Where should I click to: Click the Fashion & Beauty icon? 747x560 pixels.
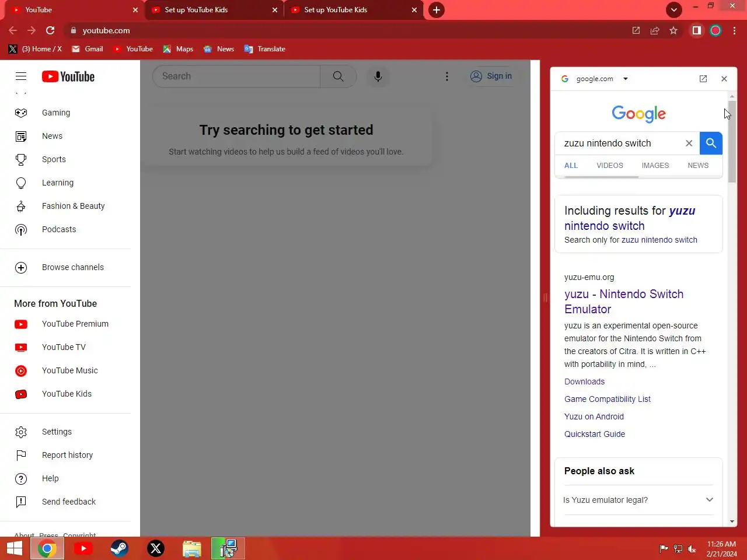[21, 206]
